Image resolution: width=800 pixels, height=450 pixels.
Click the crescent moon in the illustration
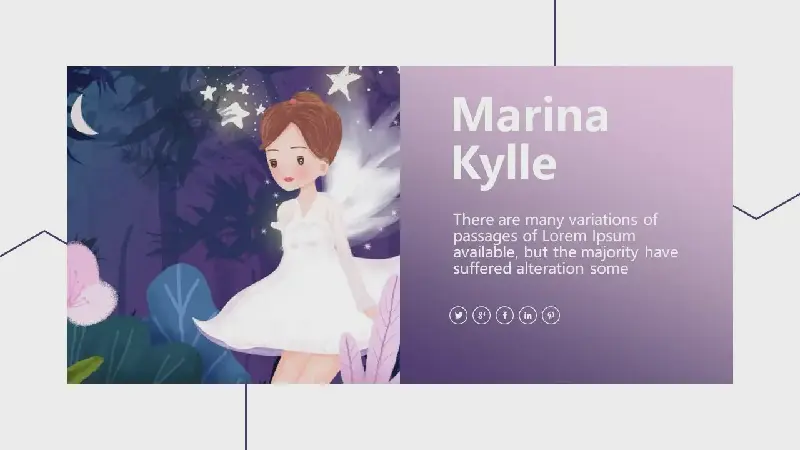point(81,115)
